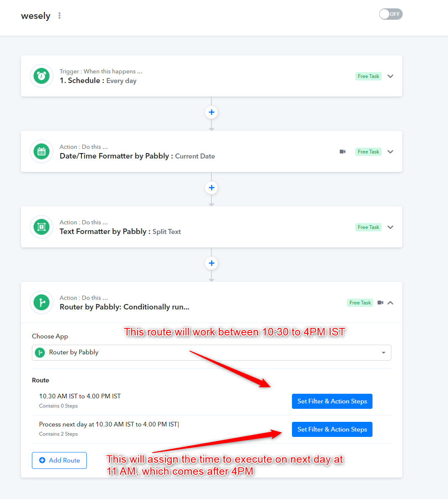Click the Router by Pabbly step icon
Image resolution: width=448 pixels, height=499 pixels.
tap(42, 302)
